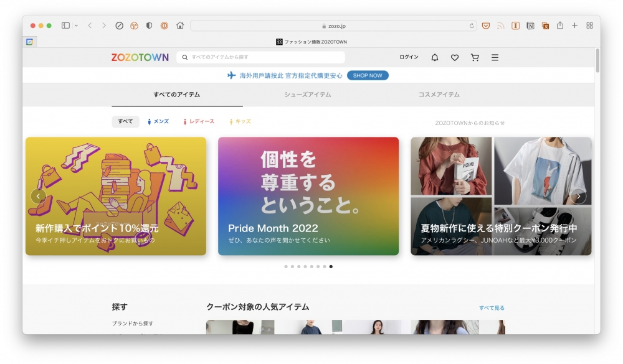Add a new tab with plus icon

(574, 26)
